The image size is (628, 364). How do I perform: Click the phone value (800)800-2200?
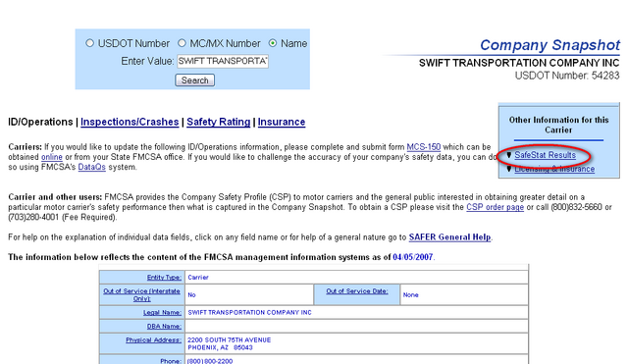tap(210, 361)
